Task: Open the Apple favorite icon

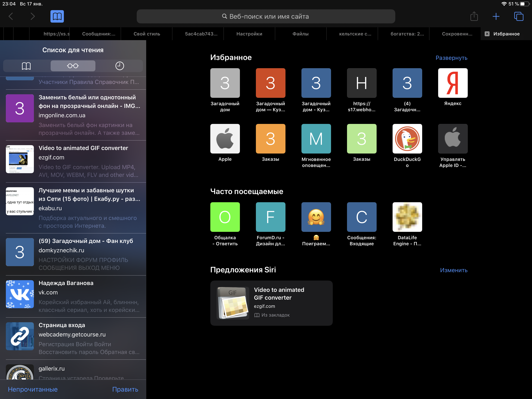Action: pyautogui.click(x=225, y=139)
